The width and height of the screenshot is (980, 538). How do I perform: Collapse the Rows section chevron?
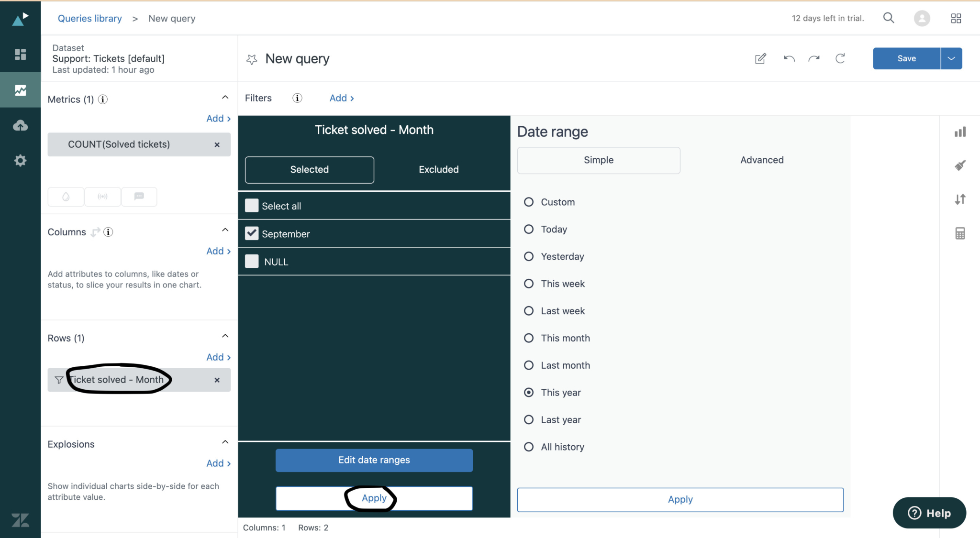(225, 335)
